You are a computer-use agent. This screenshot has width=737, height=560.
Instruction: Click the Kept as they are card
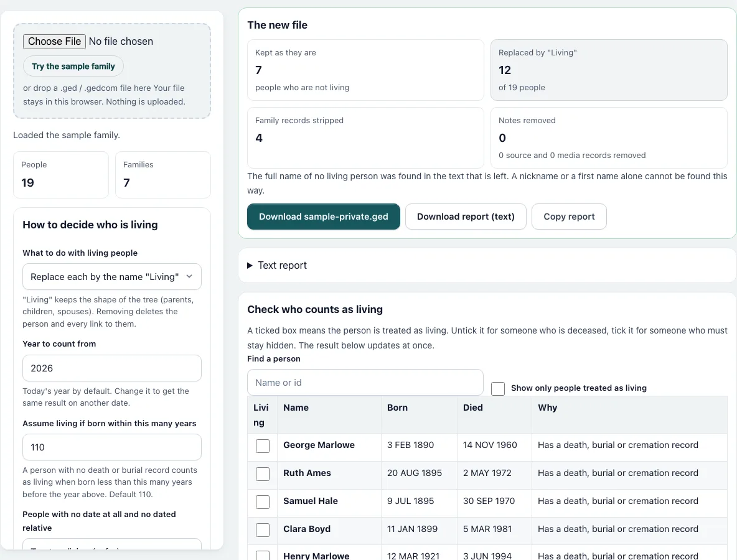tap(365, 70)
